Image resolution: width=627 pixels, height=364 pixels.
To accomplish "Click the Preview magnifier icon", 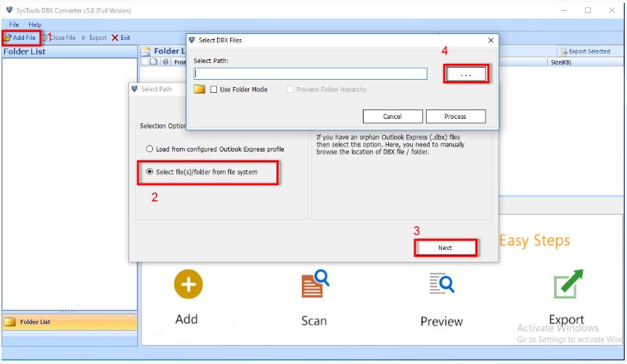I will (x=442, y=284).
